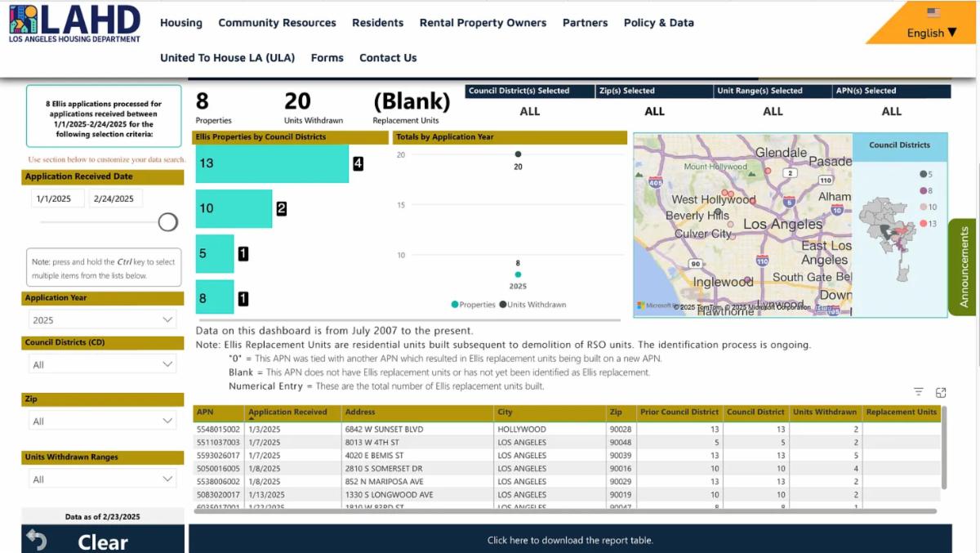This screenshot has height=553, width=980.
Task: Expand the Application Year dropdown
Action: pyautogui.click(x=103, y=320)
